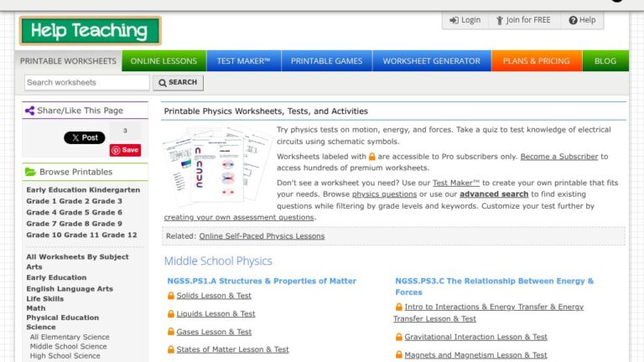The width and height of the screenshot is (644, 362).
Task: Click the Pinterest Save button
Action: [x=125, y=150]
